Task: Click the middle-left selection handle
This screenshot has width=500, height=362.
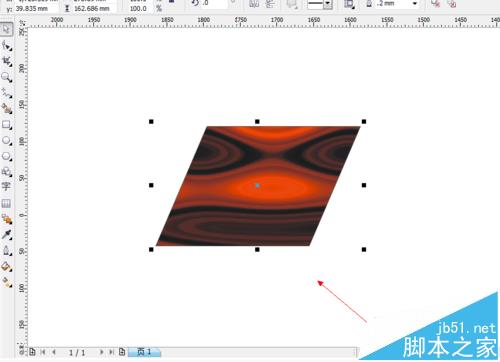Action: click(x=151, y=185)
